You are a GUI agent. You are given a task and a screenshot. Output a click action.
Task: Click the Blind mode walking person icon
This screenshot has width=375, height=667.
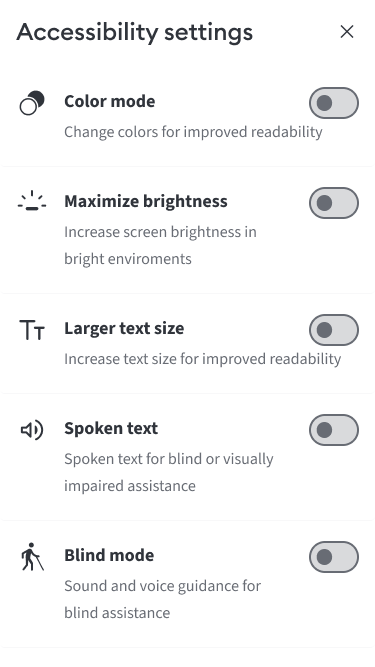(32, 556)
